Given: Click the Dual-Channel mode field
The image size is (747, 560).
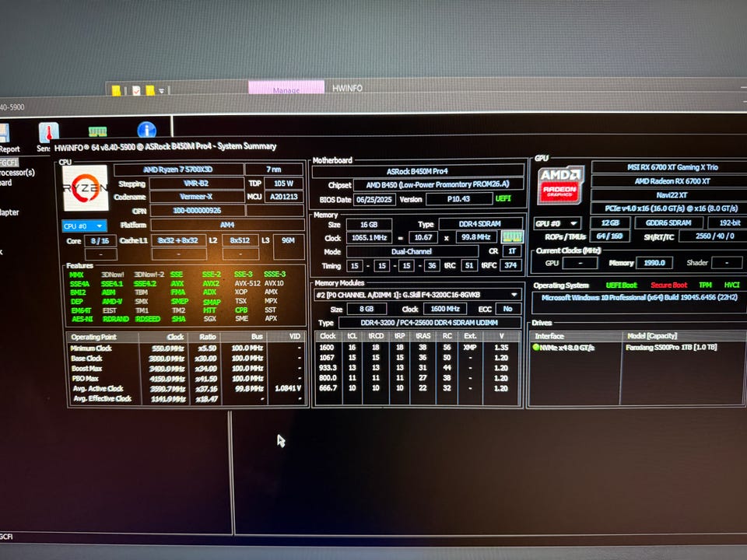Looking at the screenshot, I should (412, 251).
